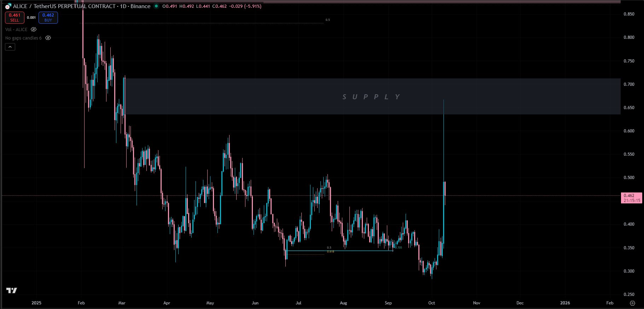The width and height of the screenshot is (644, 309).
Task: Click the 0.400 price scale label
Action: pyautogui.click(x=629, y=224)
